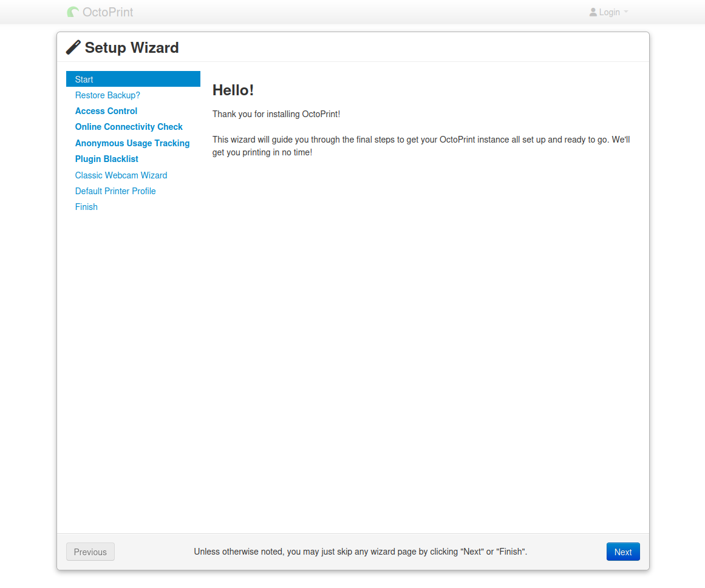Open the Plugin Blacklist step
The image size is (705, 588).
pyautogui.click(x=107, y=159)
